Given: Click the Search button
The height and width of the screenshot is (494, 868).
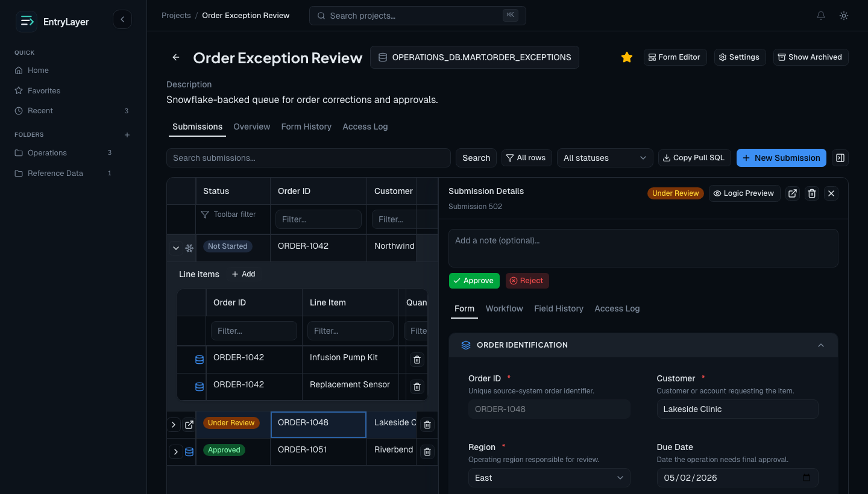Looking at the screenshot, I should pos(476,158).
